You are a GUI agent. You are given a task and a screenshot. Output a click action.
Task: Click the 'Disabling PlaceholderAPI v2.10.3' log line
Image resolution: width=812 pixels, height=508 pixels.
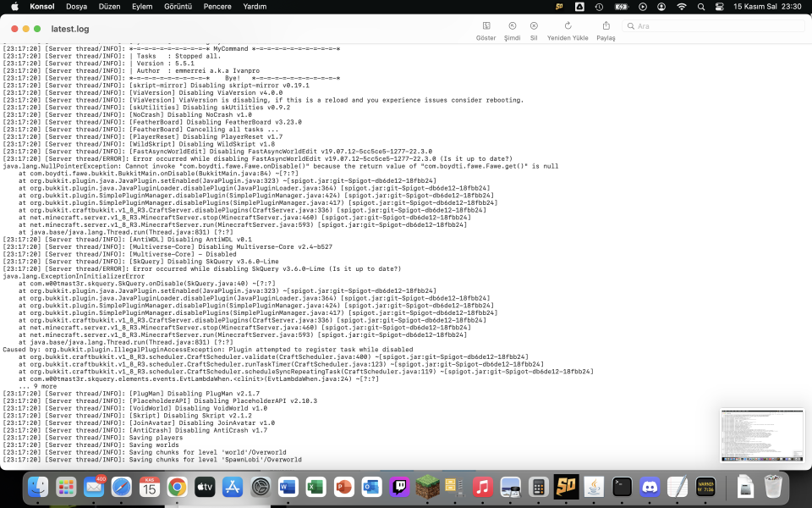[160, 400]
